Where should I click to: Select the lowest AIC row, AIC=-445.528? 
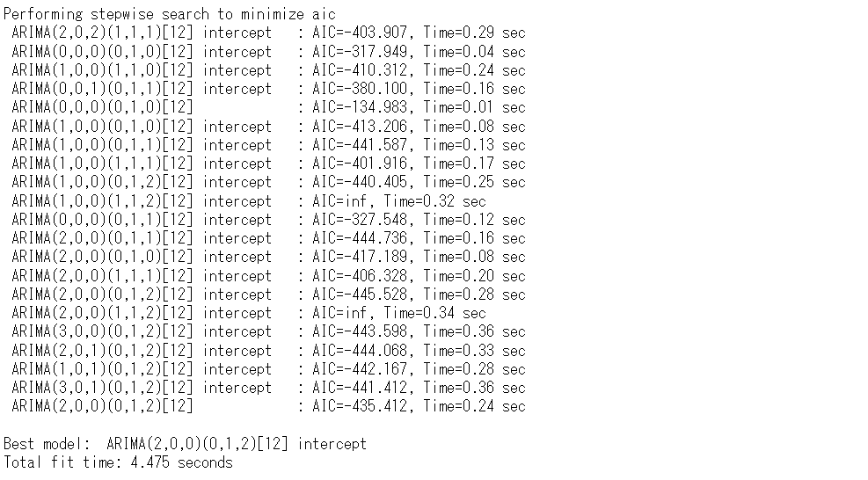tap(268, 295)
